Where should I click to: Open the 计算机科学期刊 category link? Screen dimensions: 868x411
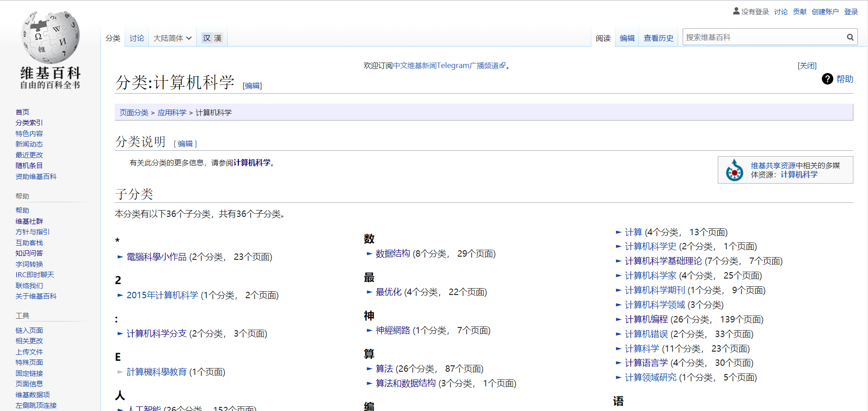point(655,290)
